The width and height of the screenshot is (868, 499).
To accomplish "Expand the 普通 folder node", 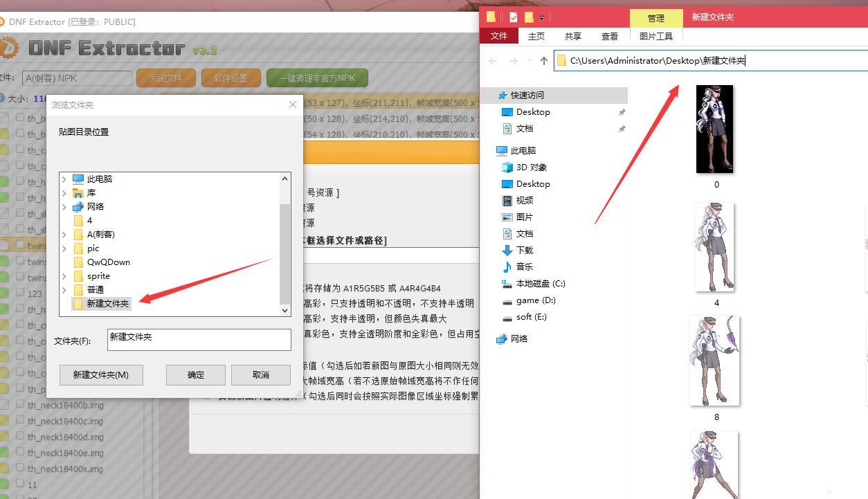I will [x=64, y=290].
